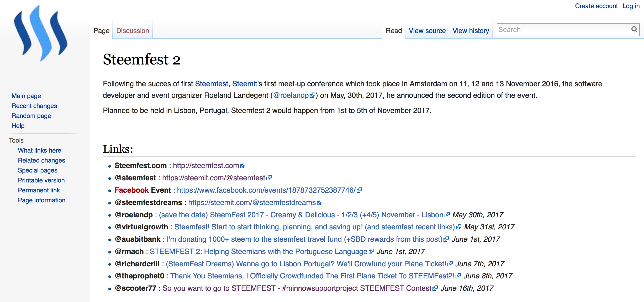
Task: Click the date 'June 16th, 2017'
Action: point(467,288)
